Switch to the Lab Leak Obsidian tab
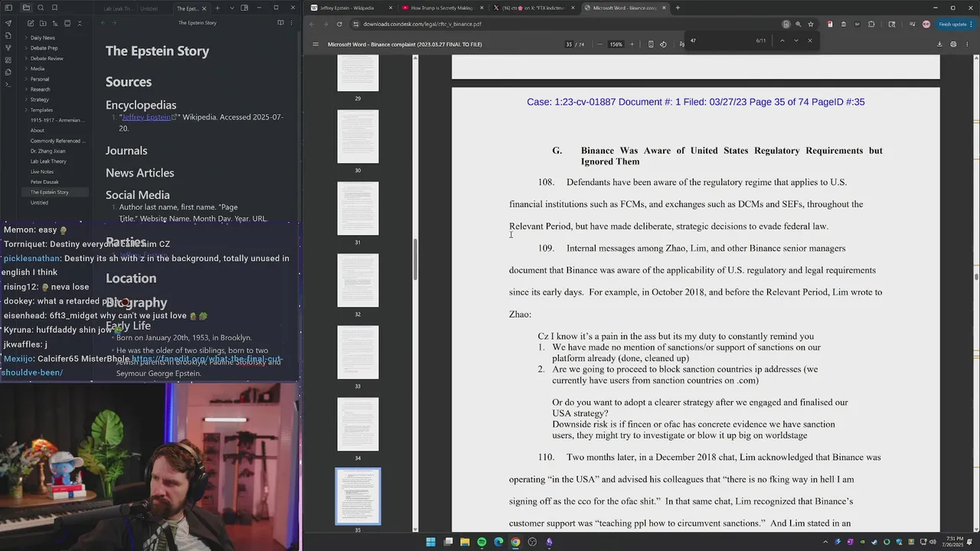 pos(118,8)
